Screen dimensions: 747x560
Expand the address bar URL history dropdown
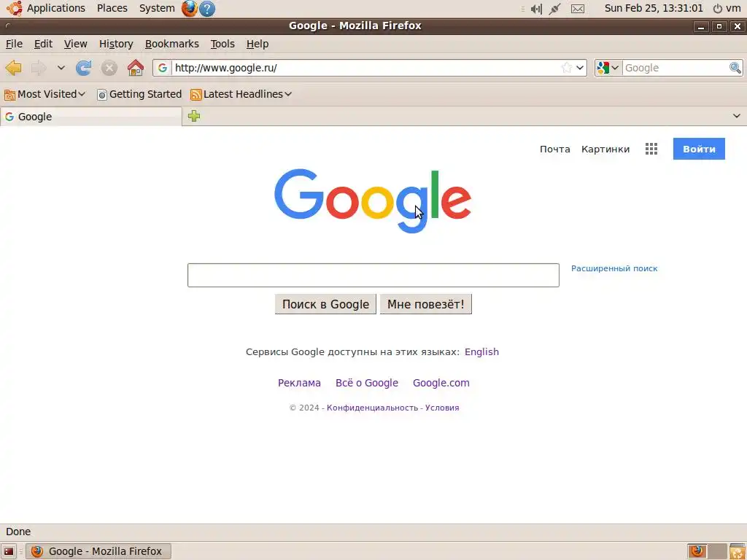click(x=580, y=68)
